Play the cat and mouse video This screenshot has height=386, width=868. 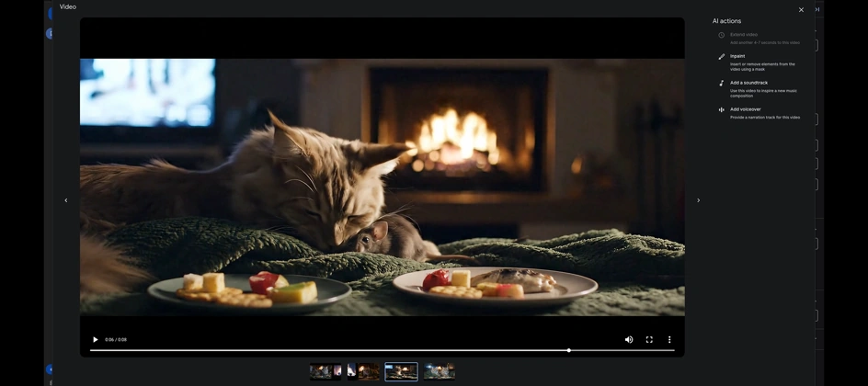[95, 340]
